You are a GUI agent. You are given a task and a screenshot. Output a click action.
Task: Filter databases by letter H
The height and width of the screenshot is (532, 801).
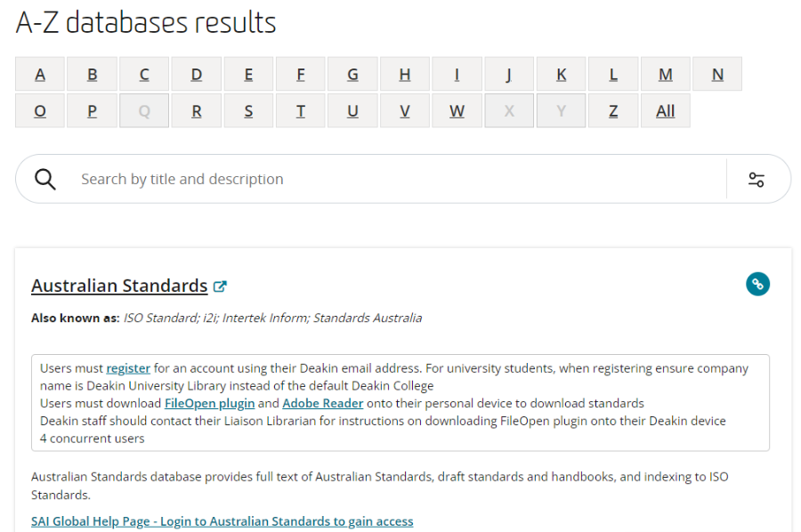pos(405,75)
